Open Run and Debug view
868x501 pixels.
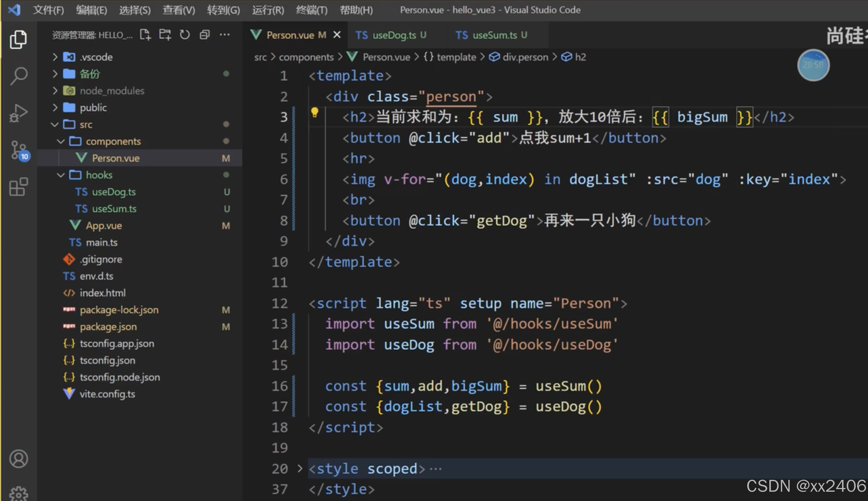[x=19, y=113]
